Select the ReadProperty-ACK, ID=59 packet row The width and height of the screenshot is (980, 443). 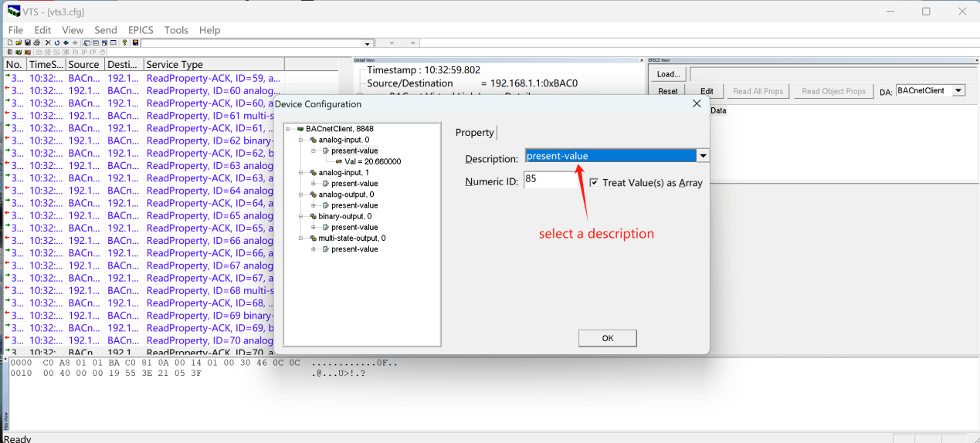tap(142, 78)
